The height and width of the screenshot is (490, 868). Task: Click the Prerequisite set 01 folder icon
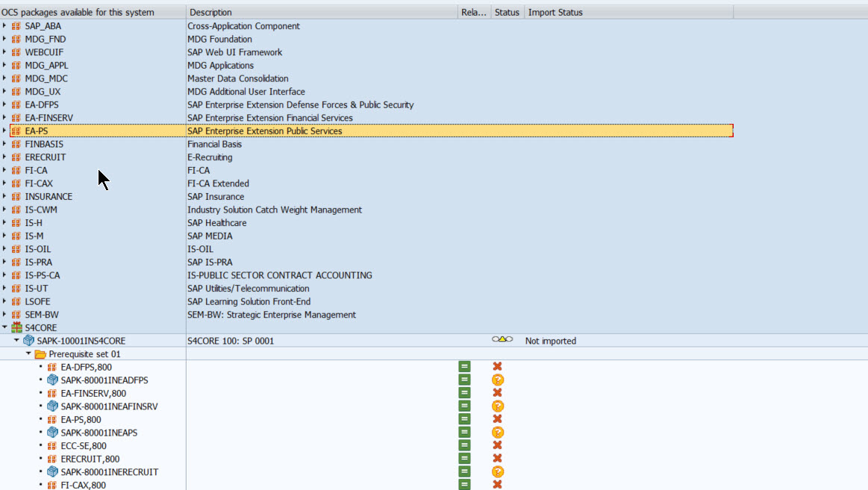40,354
